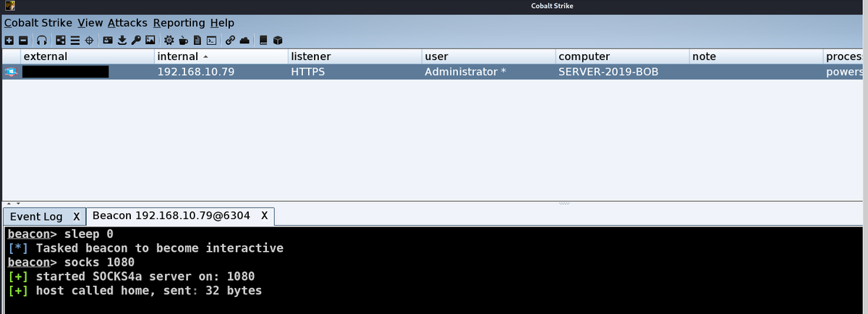The height and width of the screenshot is (314, 868).
Task: View keystrokes via the key icon
Action: [136, 40]
